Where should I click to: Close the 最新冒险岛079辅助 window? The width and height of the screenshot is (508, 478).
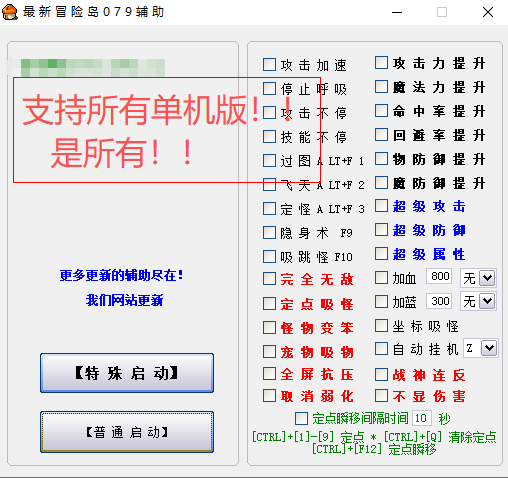click(488, 12)
